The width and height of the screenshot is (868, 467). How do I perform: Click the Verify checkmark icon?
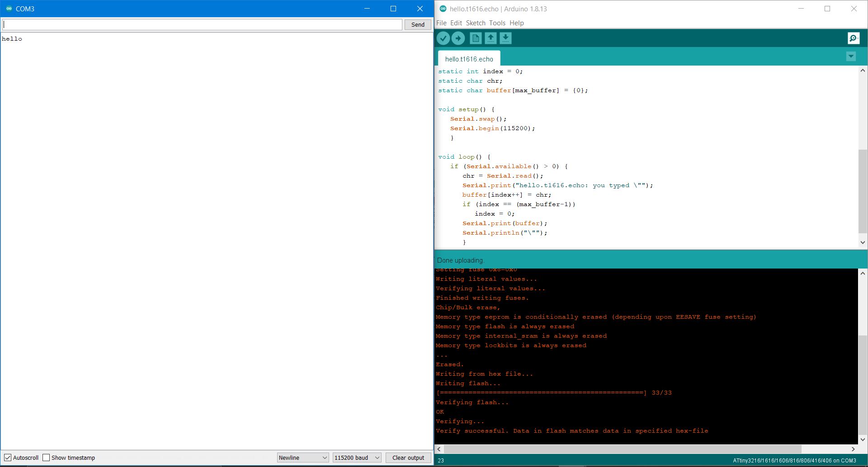click(x=443, y=38)
